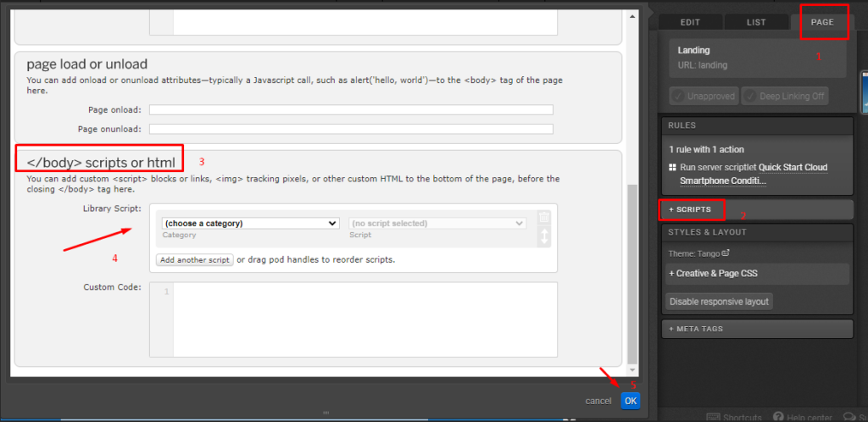Expand Creative & Page CSS
Viewport: 868px width, 422px height.
(712, 274)
